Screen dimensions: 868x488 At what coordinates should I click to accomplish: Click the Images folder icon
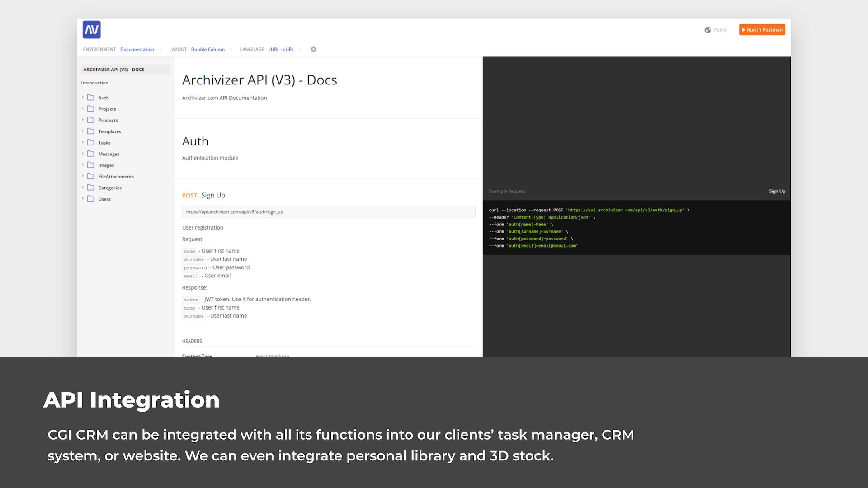(x=91, y=165)
